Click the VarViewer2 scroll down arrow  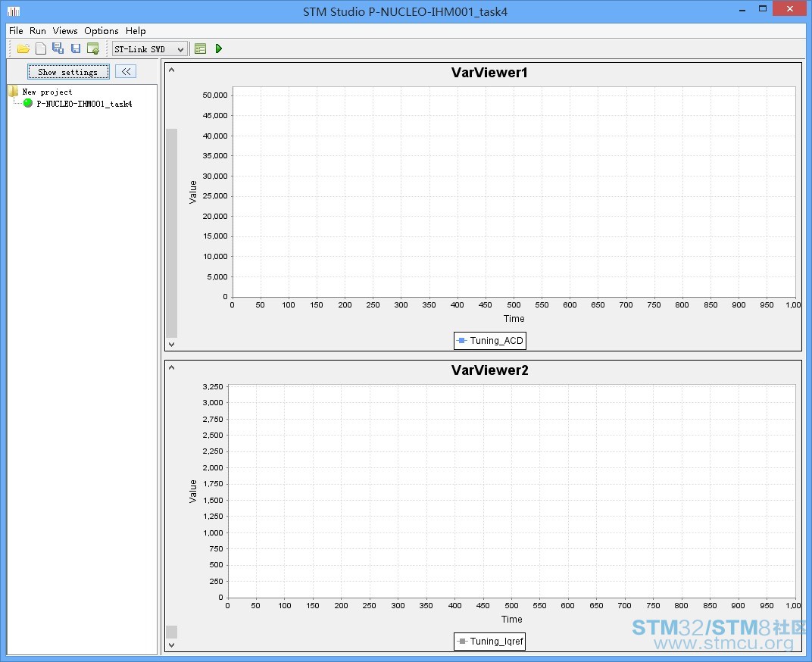pyautogui.click(x=171, y=645)
